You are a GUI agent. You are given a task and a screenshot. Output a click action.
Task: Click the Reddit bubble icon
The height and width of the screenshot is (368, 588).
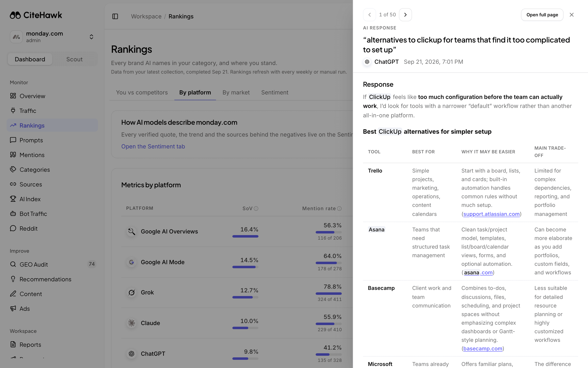click(x=13, y=228)
